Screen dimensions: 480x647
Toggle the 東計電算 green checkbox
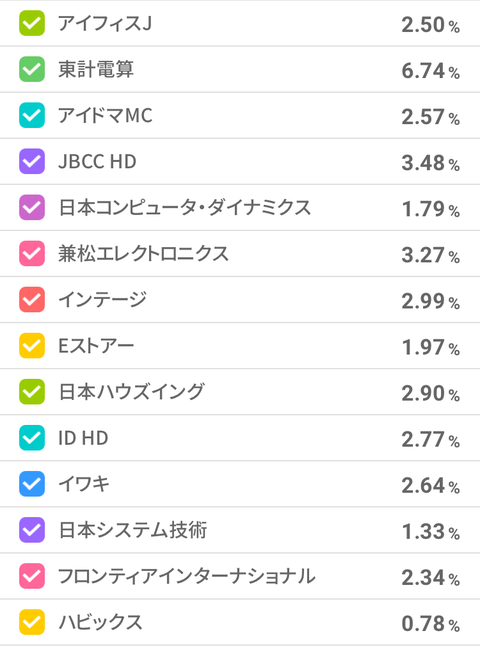pyautogui.click(x=32, y=69)
